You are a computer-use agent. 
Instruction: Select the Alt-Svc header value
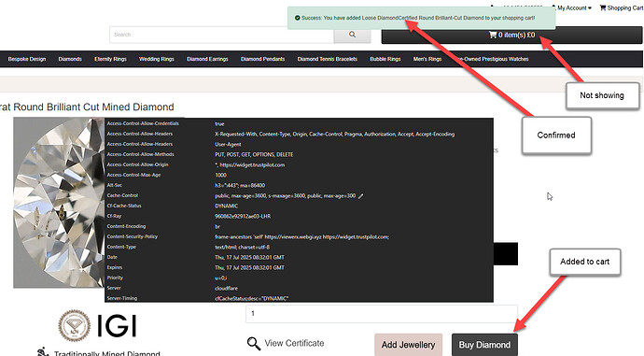click(240, 185)
